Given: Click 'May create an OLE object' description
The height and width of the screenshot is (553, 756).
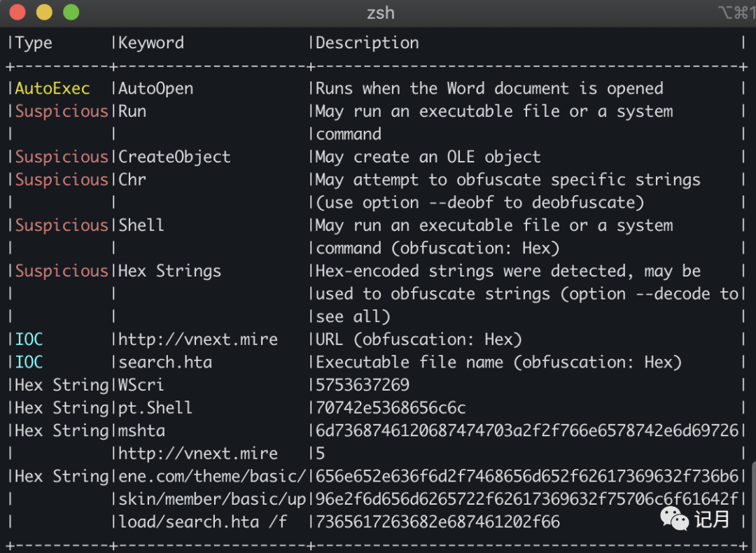Looking at the screenshot, I should (x=428, y=157).
